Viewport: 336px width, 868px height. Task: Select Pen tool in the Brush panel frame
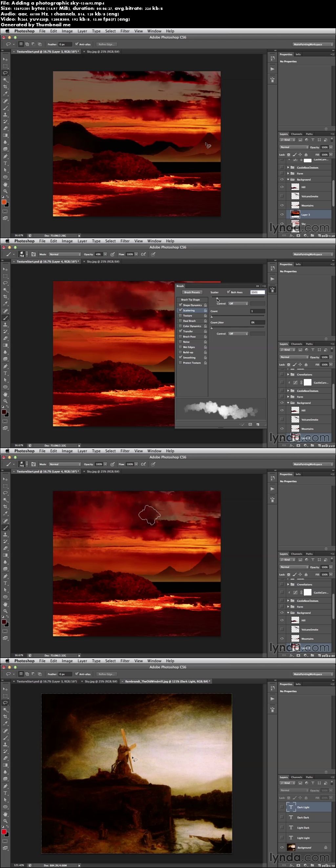point(5,366)
